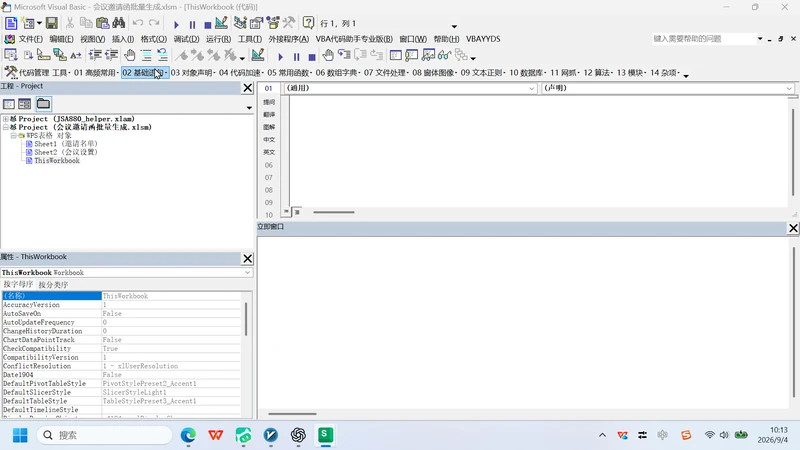
Task: Select ThisWorkbook in project tree
Action: tap(57, 161)
